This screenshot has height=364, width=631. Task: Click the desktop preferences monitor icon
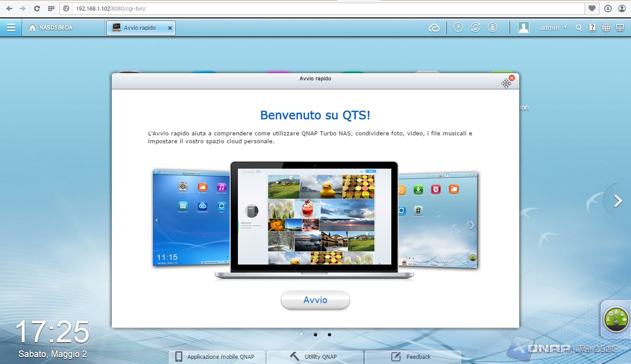620,28
